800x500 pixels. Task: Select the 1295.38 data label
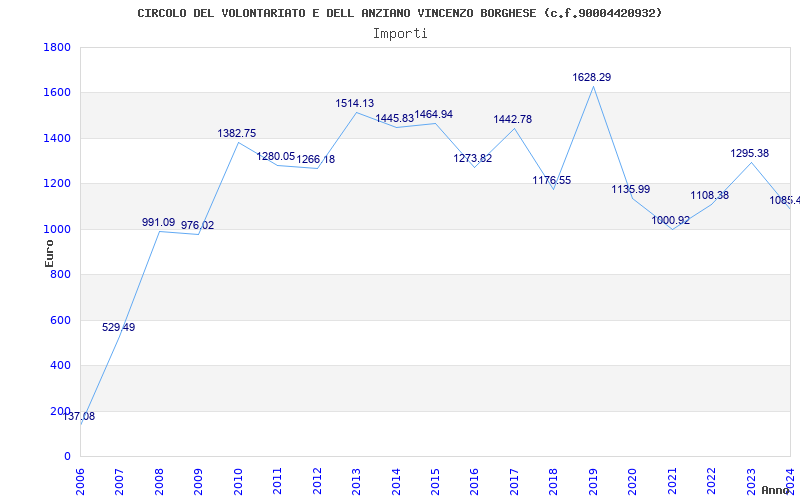749,153
